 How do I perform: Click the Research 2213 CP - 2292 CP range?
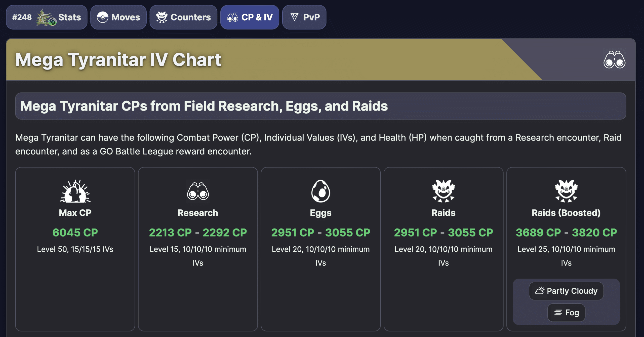(x=198, y=232)
